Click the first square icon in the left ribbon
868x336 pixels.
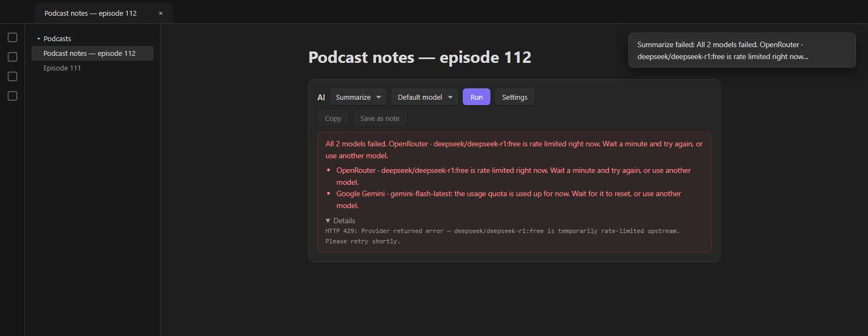click(x=12, y=37)
